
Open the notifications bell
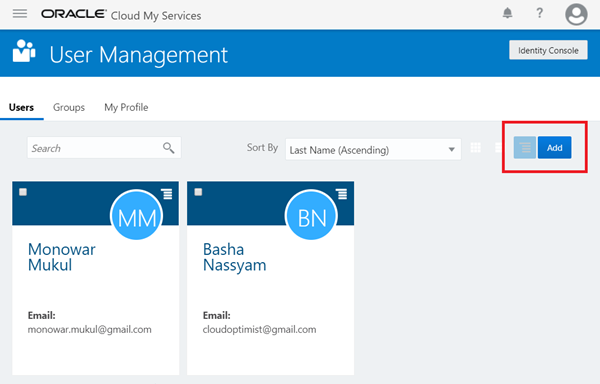pos(507,13)
